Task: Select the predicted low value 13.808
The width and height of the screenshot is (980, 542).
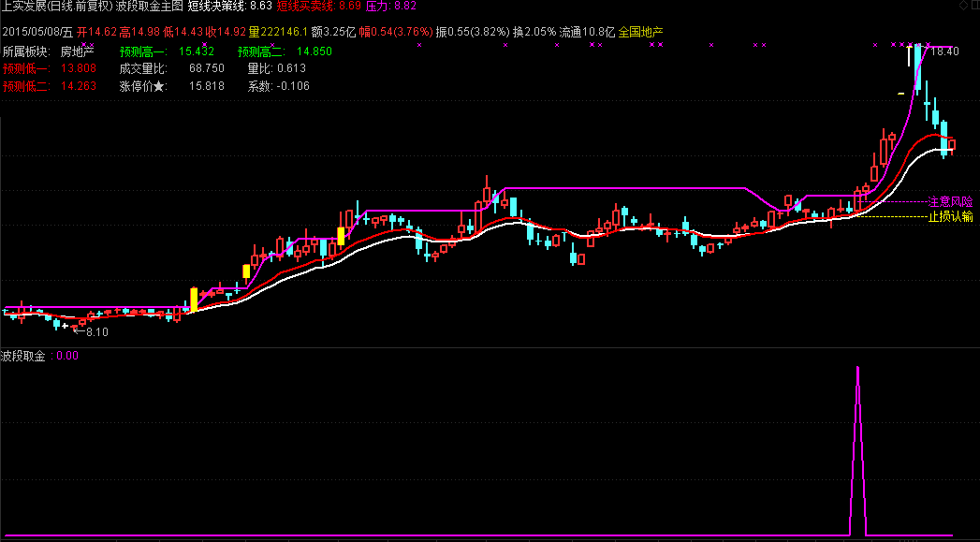Action: point(79,68)
